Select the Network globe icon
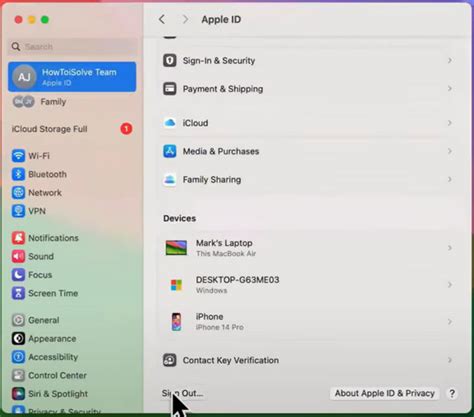474x417 pixels. tap(18, 193)
